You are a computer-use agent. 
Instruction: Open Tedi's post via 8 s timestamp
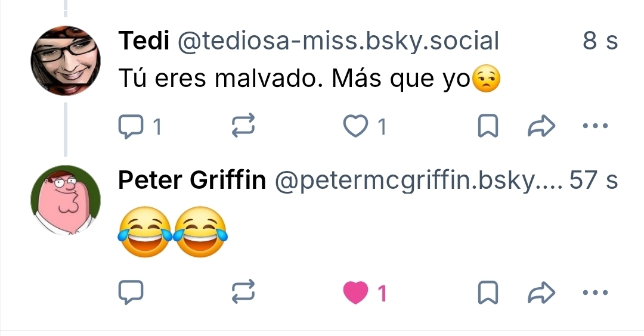click(x=600, y=41)
